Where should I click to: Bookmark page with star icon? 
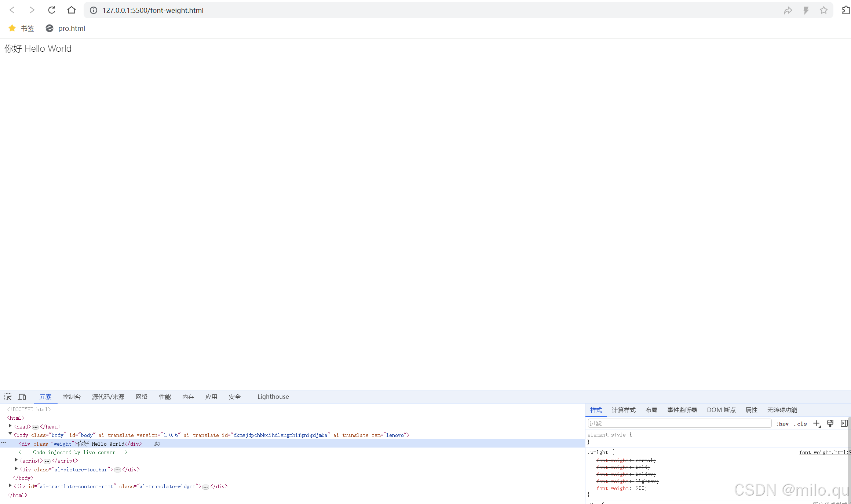[x=823, y=10]
